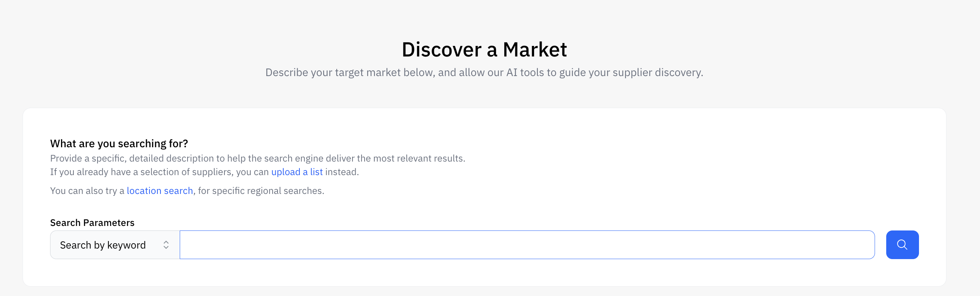The image size is (980, 296).
Task: Click the "What are you searching for?" heading
Action: [119, 143]
